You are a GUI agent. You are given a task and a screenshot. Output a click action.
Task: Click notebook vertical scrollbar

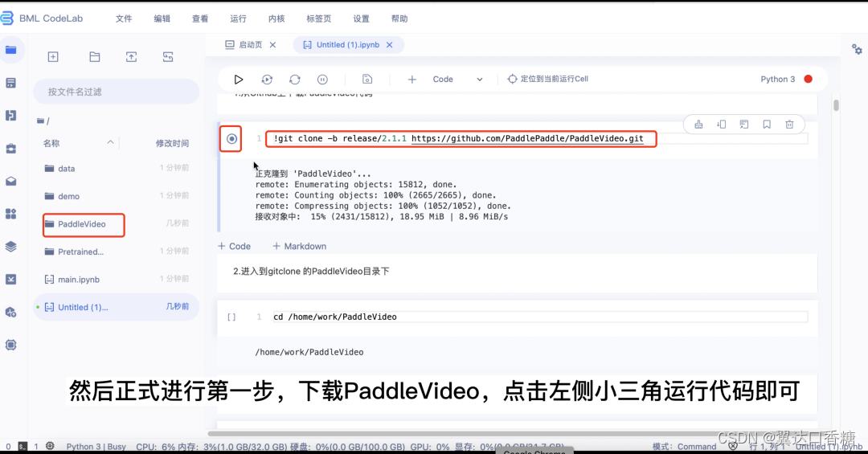(x=836, y=105)
